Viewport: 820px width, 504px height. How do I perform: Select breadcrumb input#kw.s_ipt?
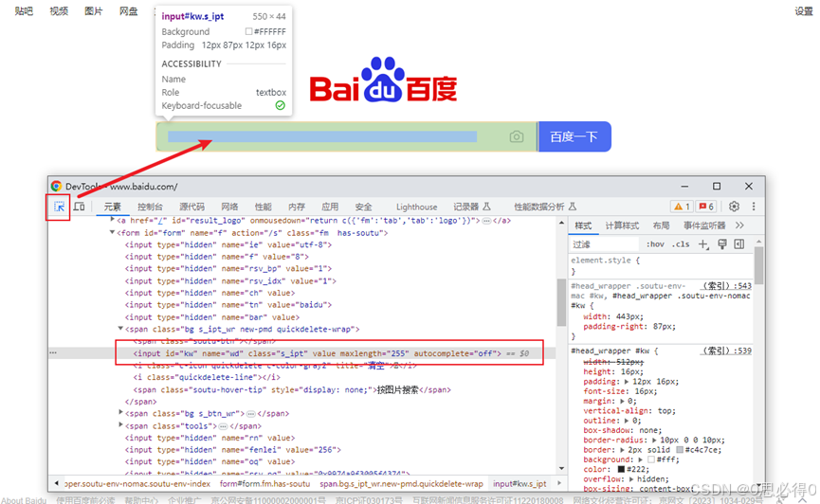click(519, 484)
